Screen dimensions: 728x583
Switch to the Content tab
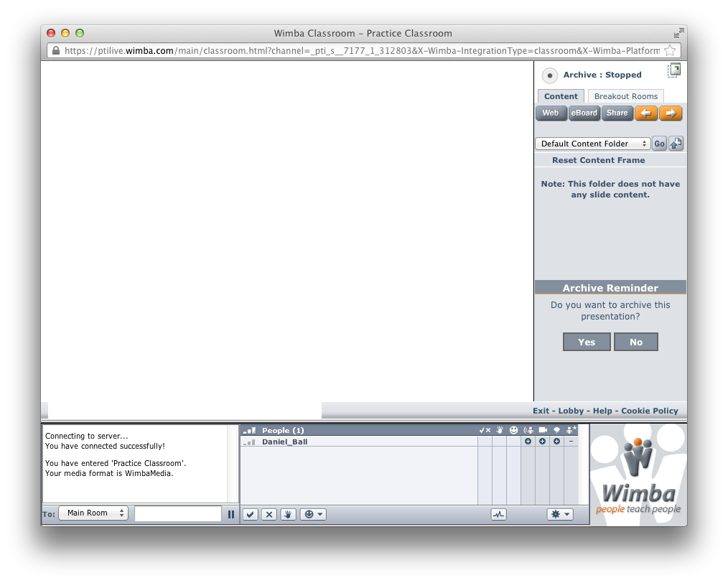click(561, 96)
